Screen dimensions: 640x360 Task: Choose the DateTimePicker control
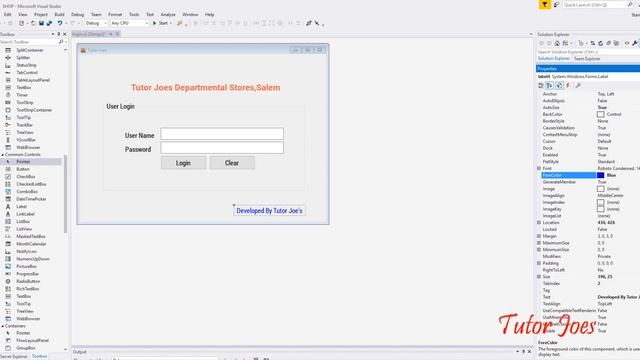coord(31,199)
